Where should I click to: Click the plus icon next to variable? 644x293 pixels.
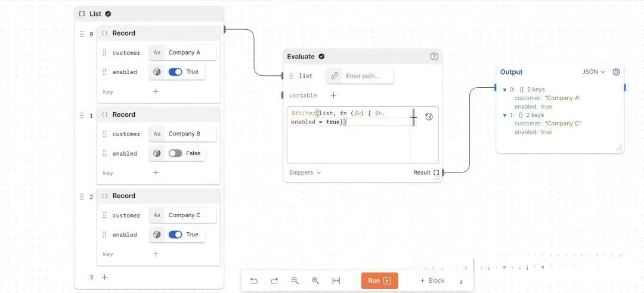click(333, 95)
